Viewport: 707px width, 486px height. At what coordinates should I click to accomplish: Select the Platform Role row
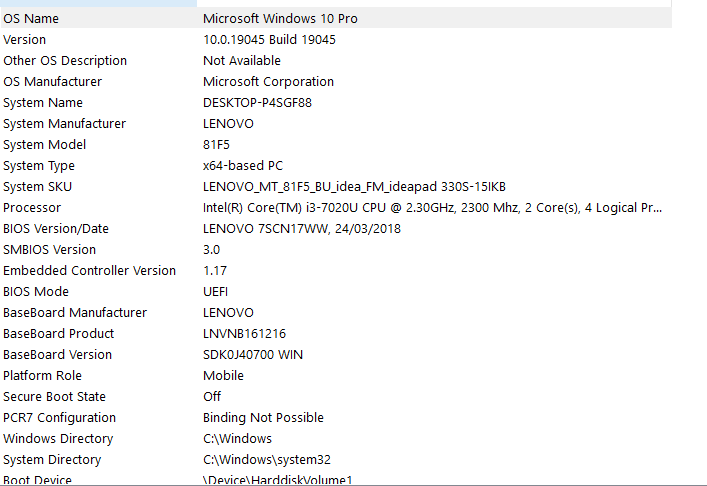pos(42,376)
